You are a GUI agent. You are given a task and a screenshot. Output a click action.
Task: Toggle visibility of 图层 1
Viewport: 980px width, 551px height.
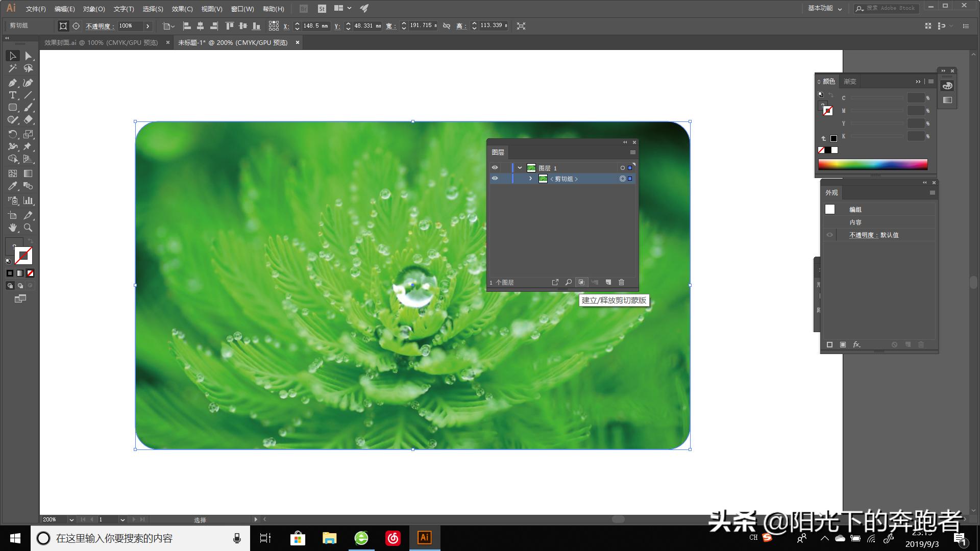tap(495, 167)
